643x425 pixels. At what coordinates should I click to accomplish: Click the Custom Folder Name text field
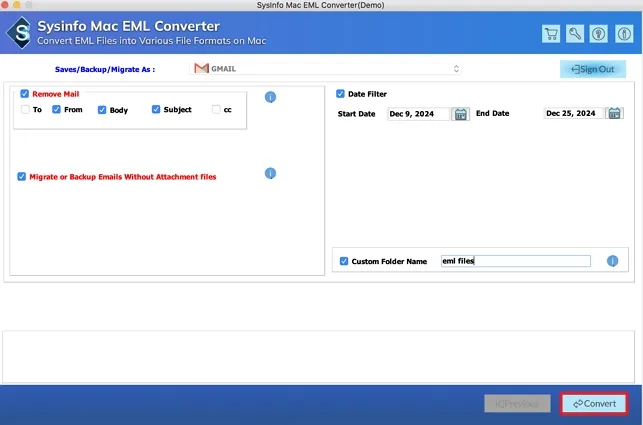(x=515, y=261)
